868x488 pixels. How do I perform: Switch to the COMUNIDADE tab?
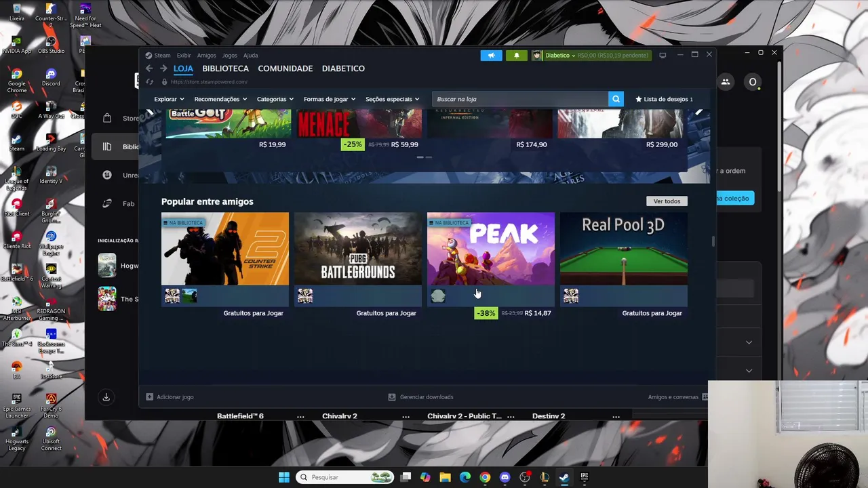click(285, 68)
